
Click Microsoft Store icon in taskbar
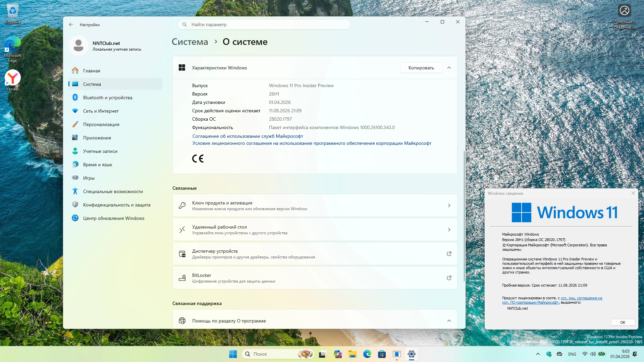point(382,354)
